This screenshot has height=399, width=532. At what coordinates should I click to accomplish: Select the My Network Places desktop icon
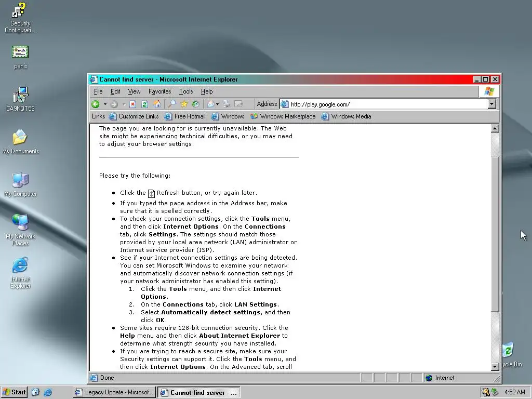20,230
